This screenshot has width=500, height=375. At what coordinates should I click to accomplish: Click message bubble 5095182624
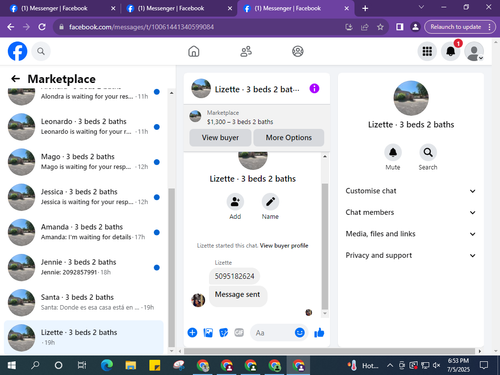(234, 276)
